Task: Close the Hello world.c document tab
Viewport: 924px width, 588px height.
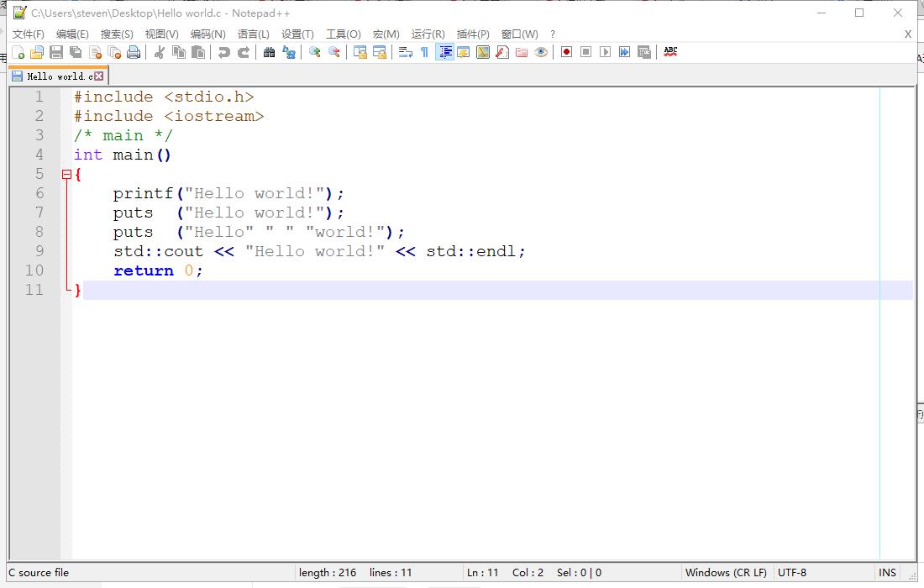Action: 99,74
